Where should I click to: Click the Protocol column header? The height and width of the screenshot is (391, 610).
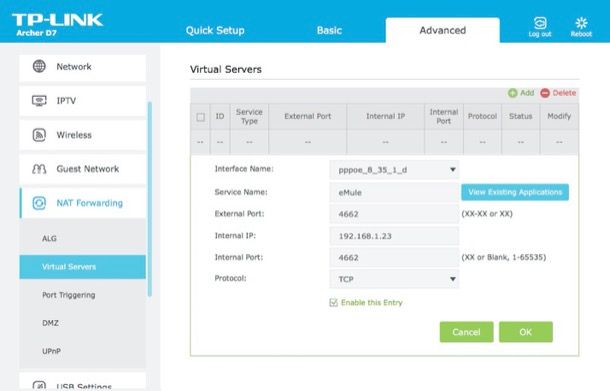point(482,116)
